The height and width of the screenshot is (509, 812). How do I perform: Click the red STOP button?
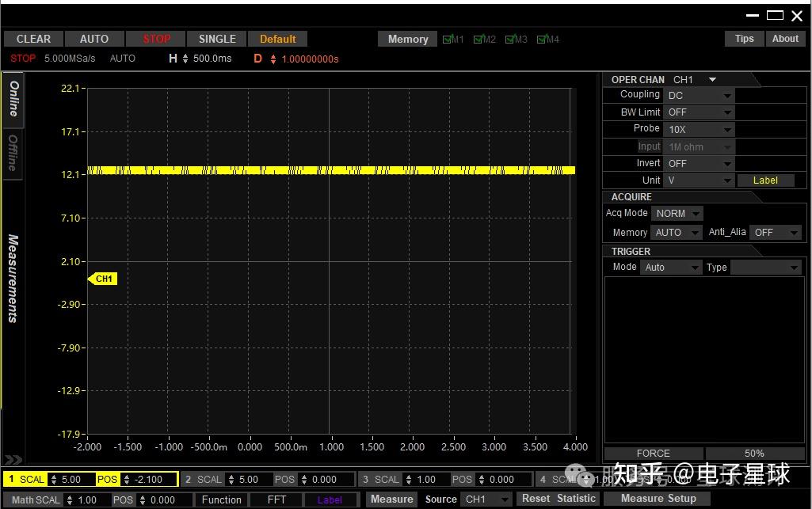pos(156,39)
